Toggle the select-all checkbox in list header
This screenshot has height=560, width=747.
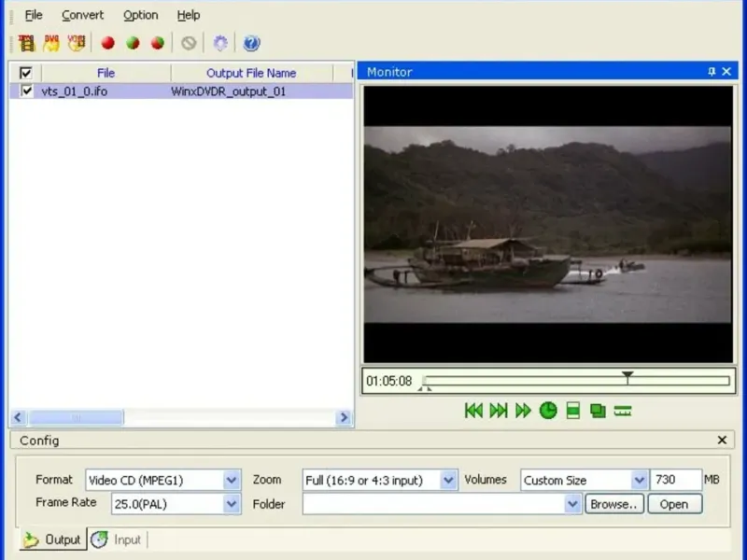[26, 73]
